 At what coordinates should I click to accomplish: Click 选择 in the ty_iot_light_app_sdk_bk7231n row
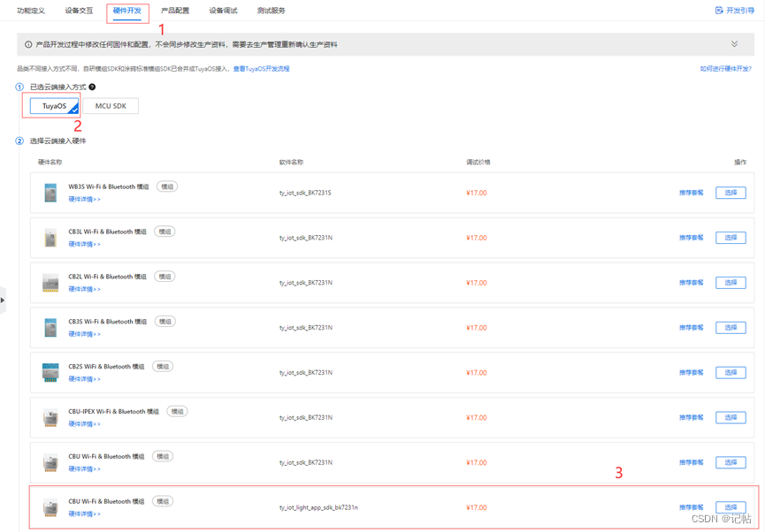coord(731,507)
